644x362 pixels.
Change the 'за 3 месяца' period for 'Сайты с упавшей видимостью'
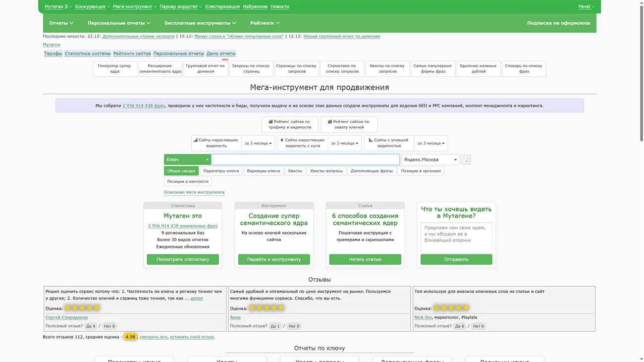tap(431, 143)
